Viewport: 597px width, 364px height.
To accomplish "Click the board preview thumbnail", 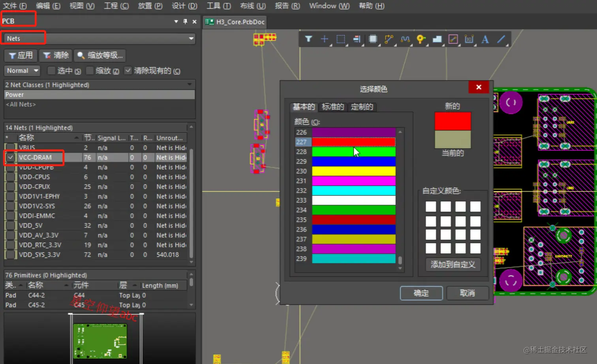I will [100, 341].
